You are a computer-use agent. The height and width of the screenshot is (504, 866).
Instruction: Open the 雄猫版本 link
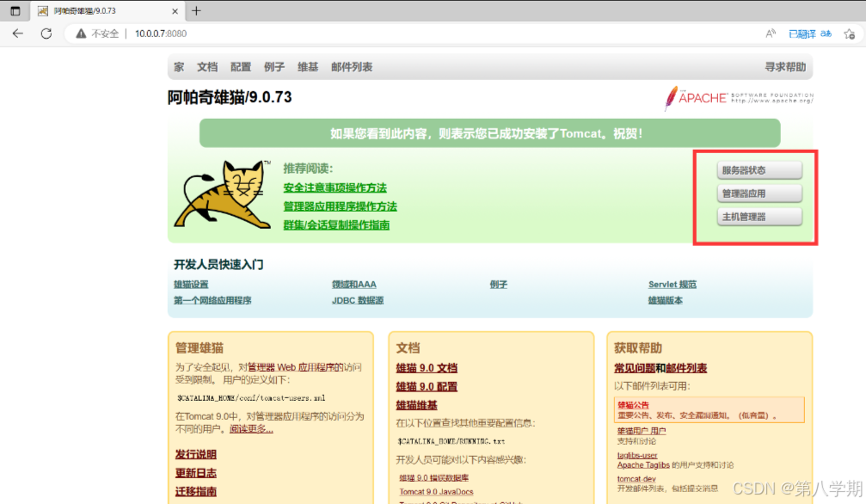665,300
